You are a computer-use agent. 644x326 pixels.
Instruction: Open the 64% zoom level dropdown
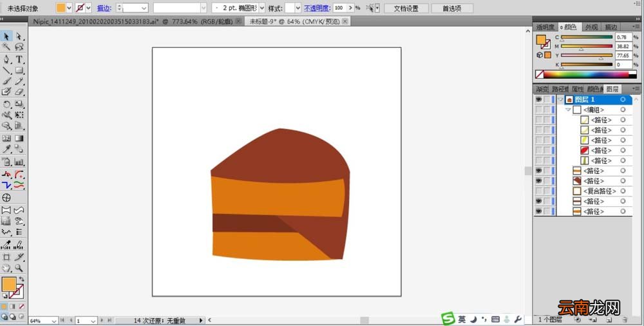tap(54, 321)
